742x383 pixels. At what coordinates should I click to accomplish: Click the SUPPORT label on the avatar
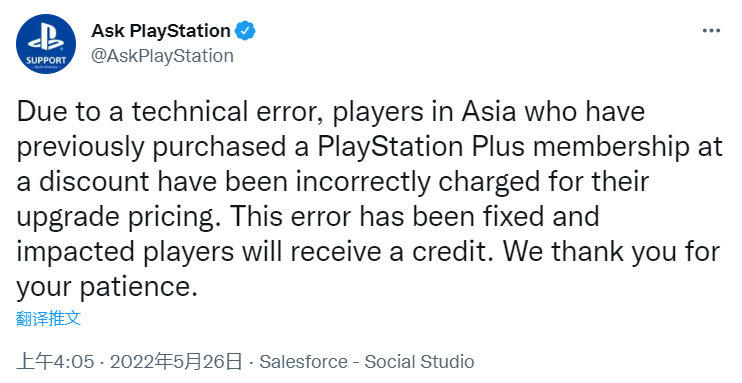tap(46, 61)
